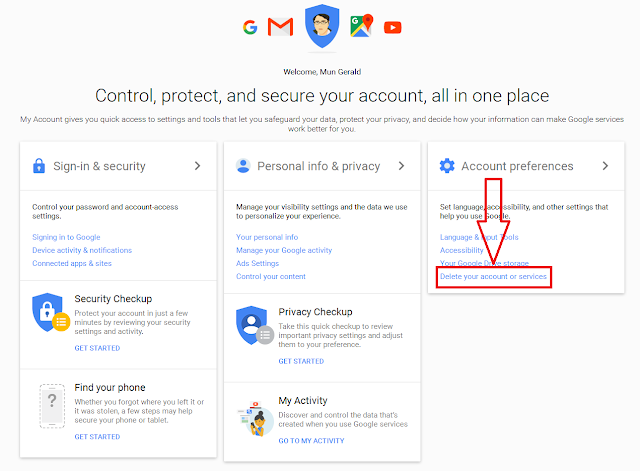640x471 pixels.
Task: Expand the Sign-in & security section chevron
Action: coord(198,166)
